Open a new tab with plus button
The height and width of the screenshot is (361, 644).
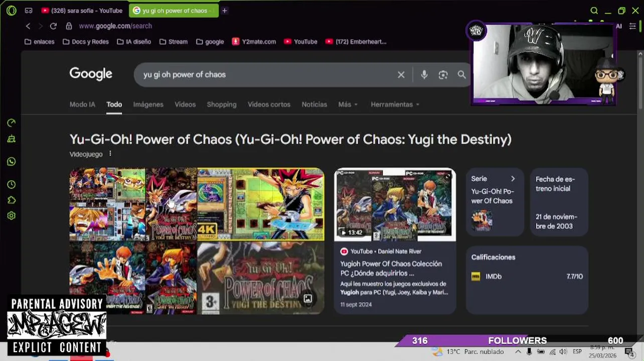click(225, 11)
